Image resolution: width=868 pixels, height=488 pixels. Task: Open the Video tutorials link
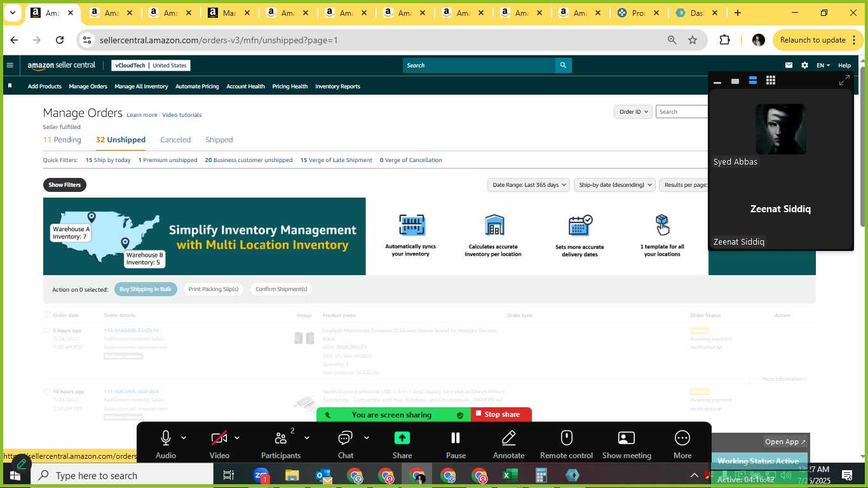pyautogui.click(x=182, y=115)
